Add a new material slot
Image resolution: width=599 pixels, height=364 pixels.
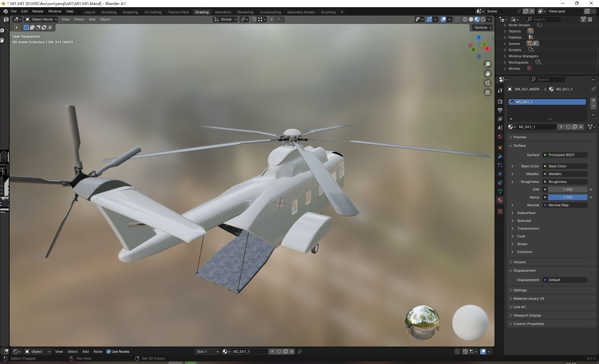click(x=593, y=100)
